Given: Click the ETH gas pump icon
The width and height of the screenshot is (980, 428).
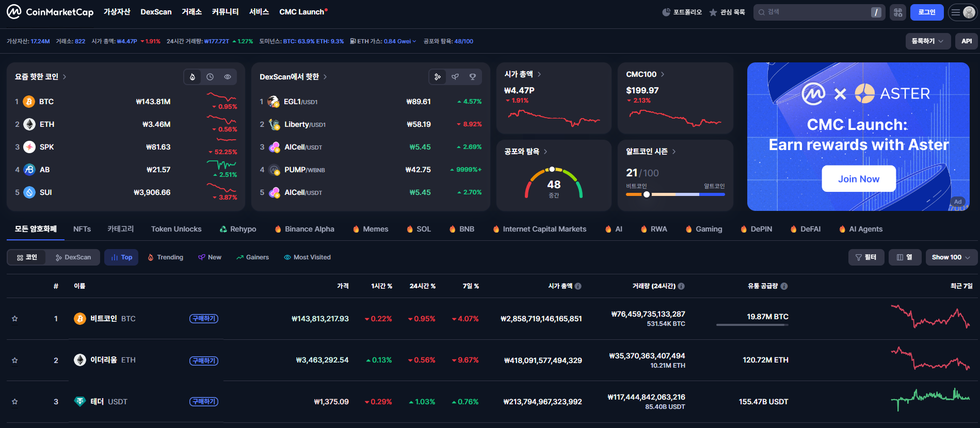Looking at the screenshot, I should 353,41.
